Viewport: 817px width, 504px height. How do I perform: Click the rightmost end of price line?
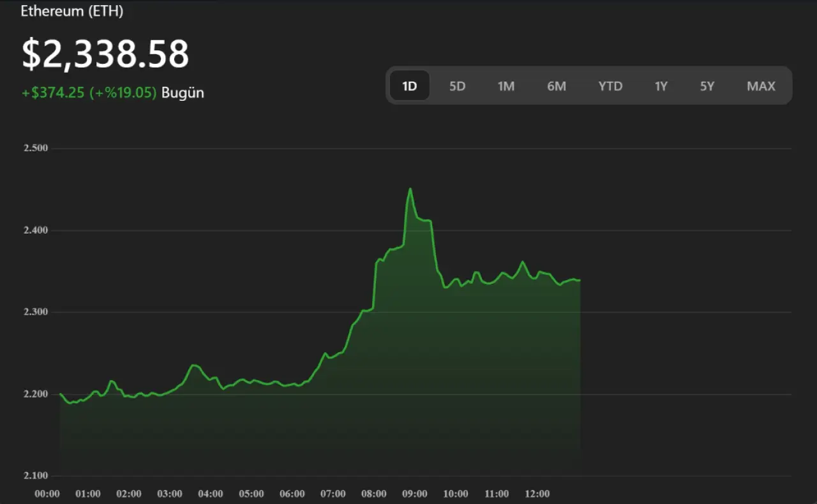click(x=580, y=280)
